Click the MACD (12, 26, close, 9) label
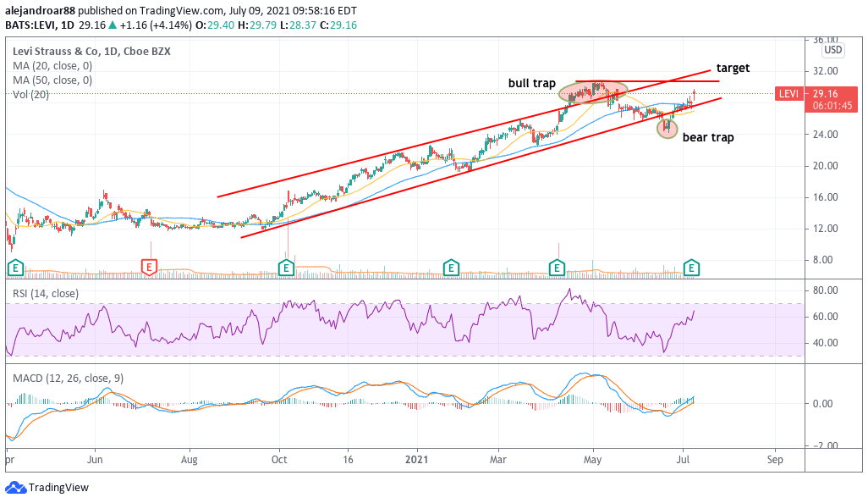The image size is (868, 503). (x=68, y=379)
